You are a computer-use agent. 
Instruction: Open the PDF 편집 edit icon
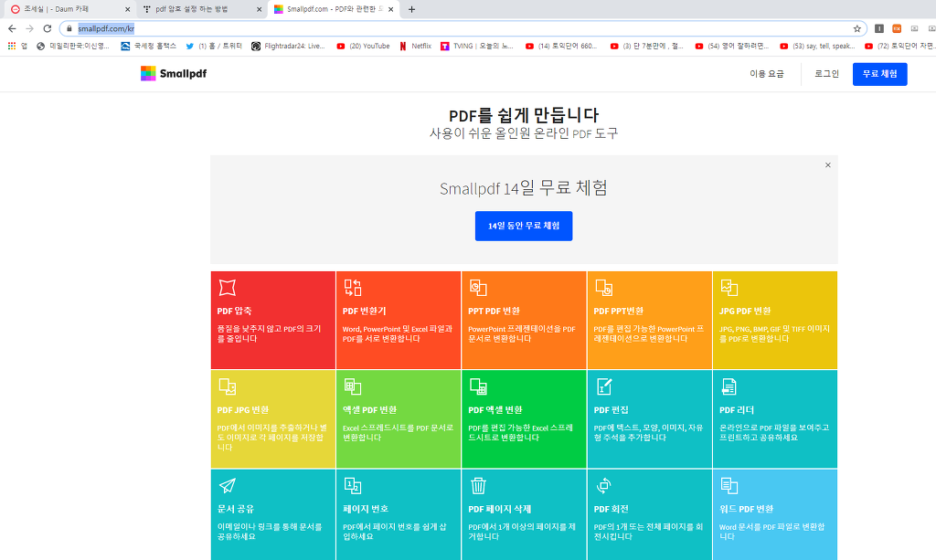point(603,386)
